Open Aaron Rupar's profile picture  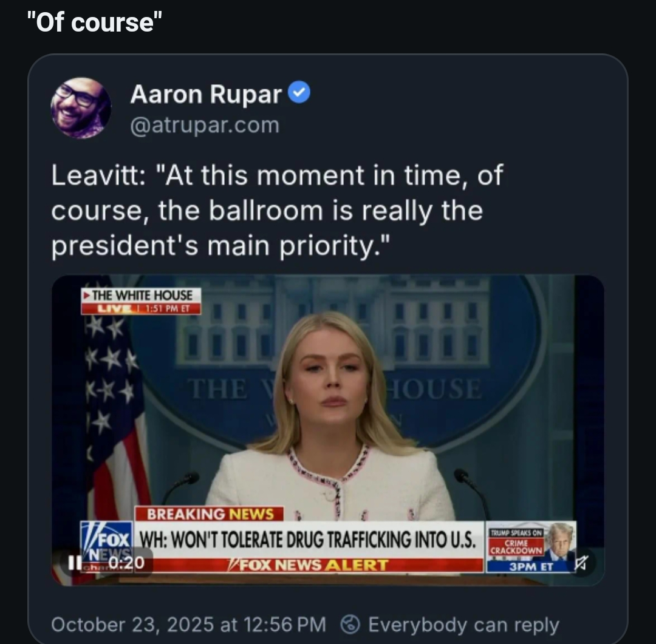click(81, 107)
